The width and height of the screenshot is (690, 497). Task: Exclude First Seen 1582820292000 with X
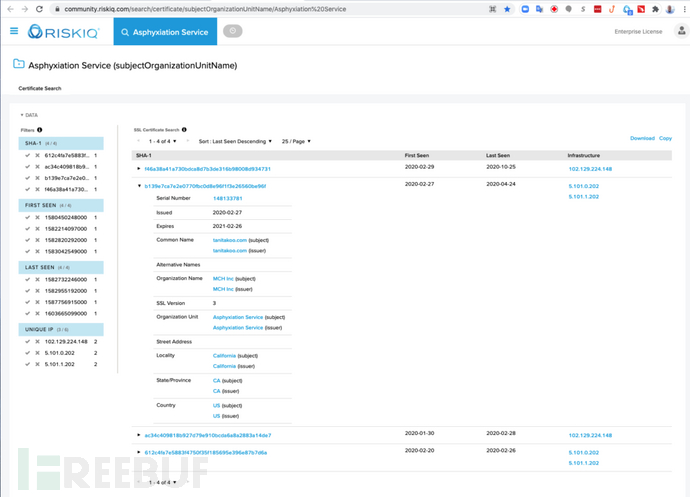tap(37, 240)
